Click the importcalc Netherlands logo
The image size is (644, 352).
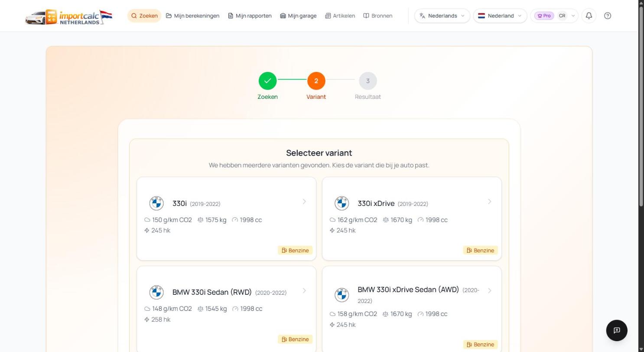click(x=68, y=16)
